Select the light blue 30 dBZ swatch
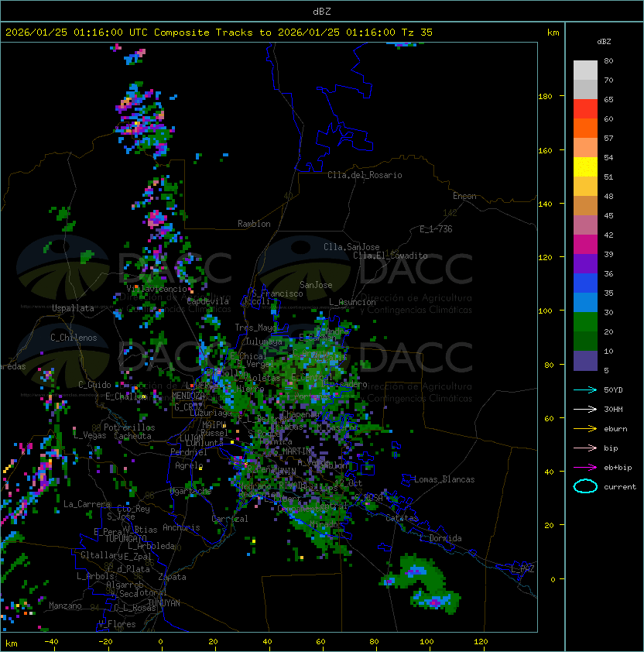The height and width of the screenshot is (652, 644). tap(585, 303)
